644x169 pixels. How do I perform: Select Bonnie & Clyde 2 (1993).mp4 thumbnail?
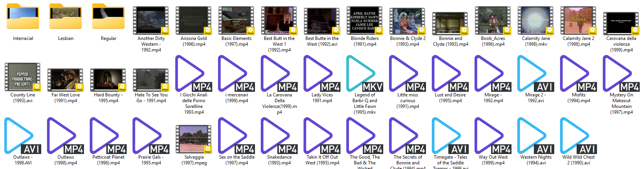[408, 20]
